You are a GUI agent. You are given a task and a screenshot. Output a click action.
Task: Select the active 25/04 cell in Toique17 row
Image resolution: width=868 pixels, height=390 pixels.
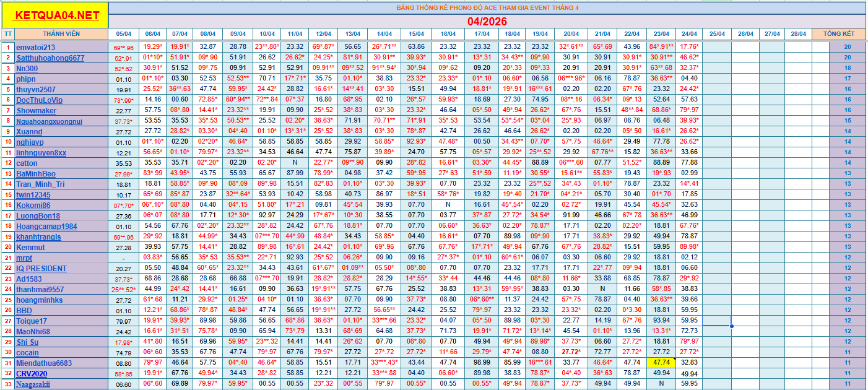[x=717, y=321]
